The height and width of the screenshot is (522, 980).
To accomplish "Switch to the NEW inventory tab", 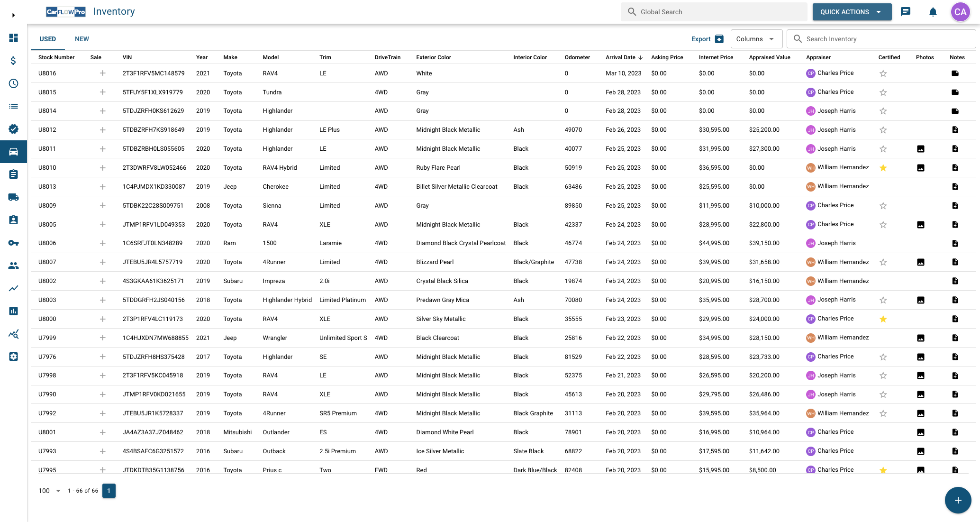I will [x=82, y=39].
